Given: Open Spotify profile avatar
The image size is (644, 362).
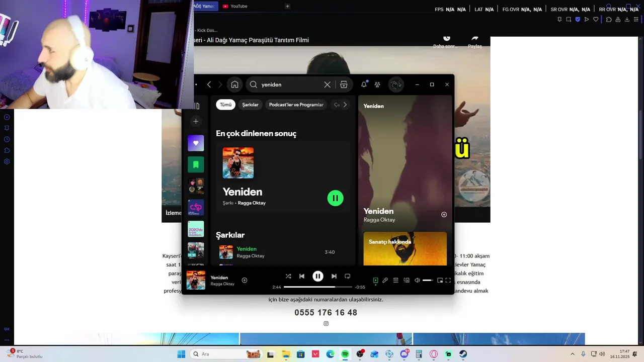Looking at the screenshot, I should pos(396,84).
